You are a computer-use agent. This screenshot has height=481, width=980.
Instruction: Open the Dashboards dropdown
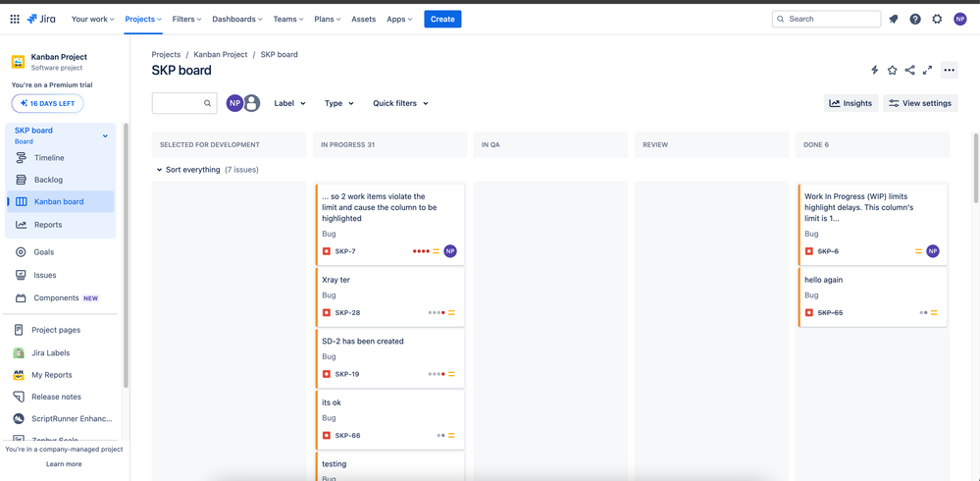236,19
